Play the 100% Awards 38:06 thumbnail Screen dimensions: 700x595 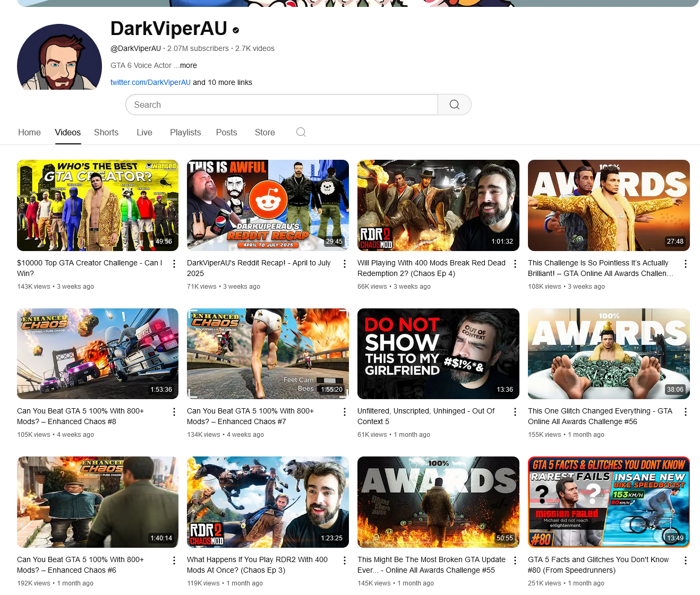point(609,353)
